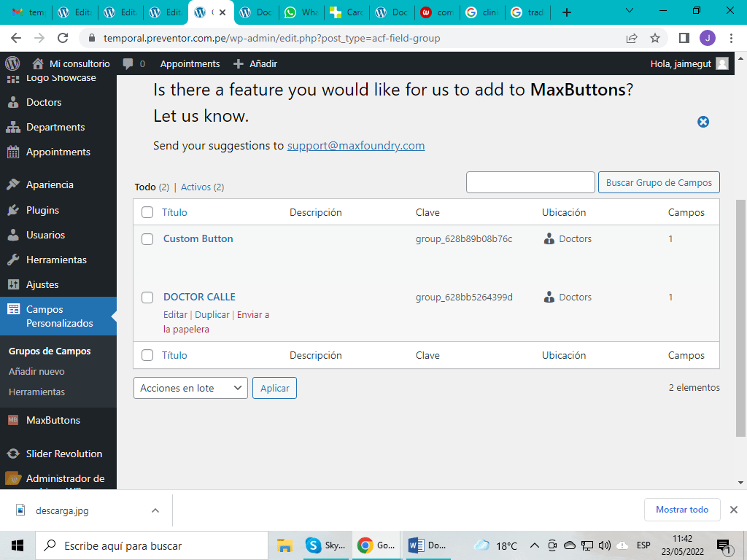Open the Apariencia menu
Image resolution: width=747 pixels, height=560 pixels.
(x=50, y=184)
